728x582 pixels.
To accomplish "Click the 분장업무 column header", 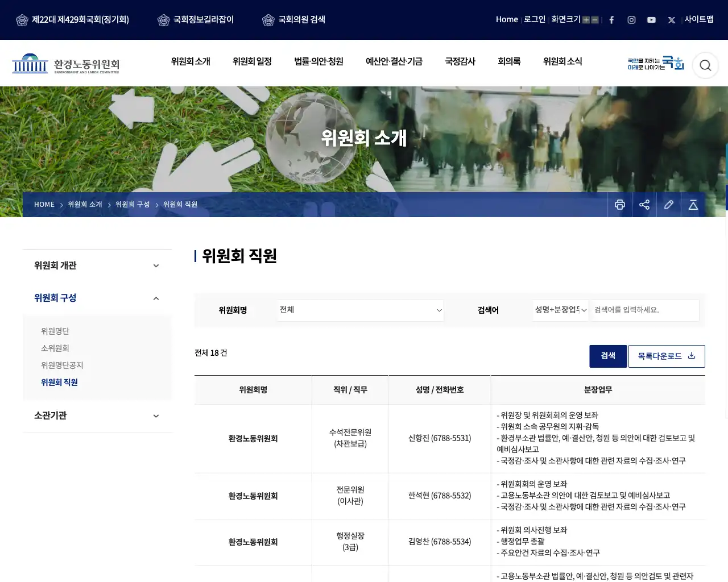I will (x=598, y=390).
